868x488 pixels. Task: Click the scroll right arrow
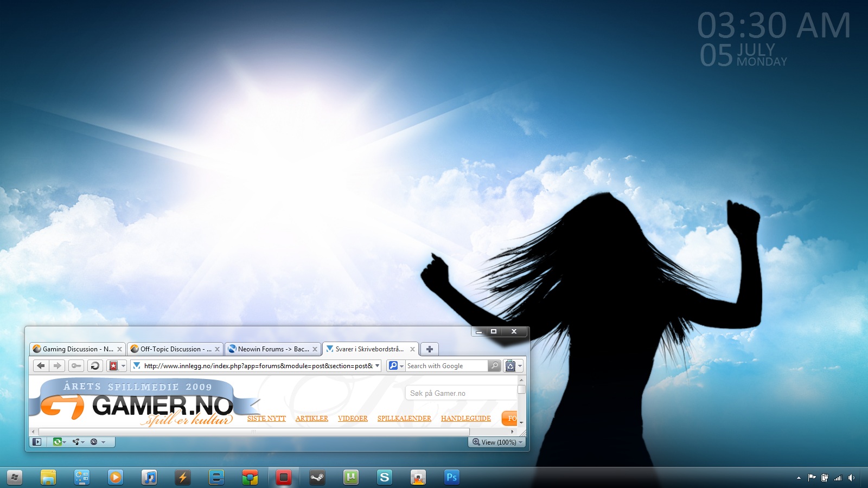click(512, 432)
